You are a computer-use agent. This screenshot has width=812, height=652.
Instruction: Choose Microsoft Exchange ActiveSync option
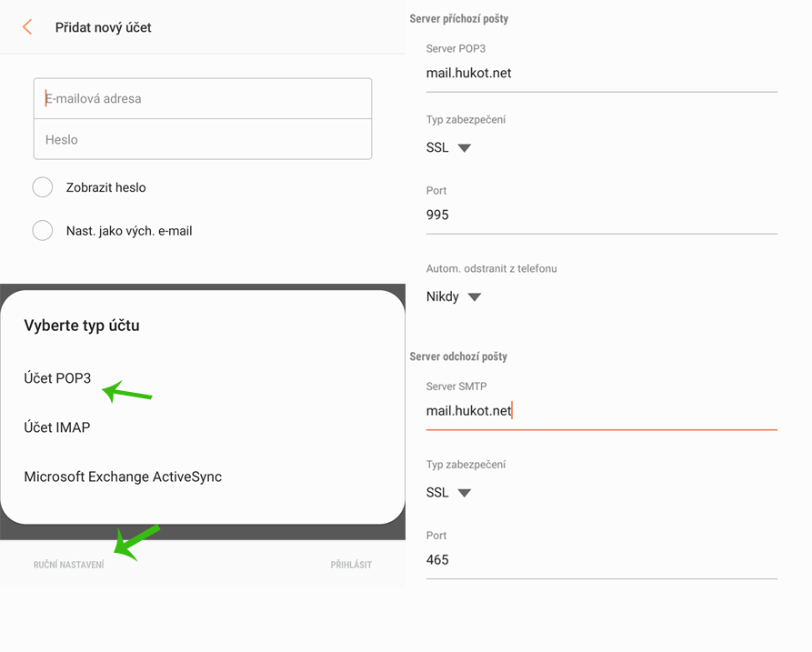tap(123, 476)
